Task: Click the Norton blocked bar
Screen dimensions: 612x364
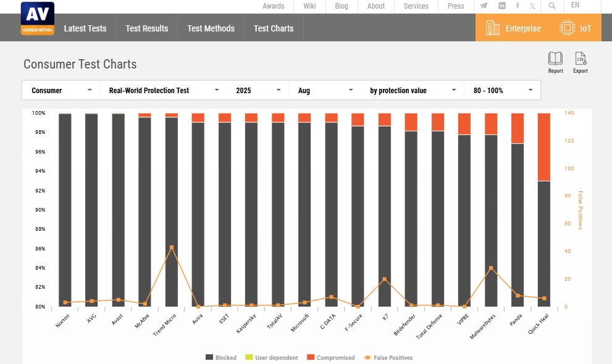Action: 65,210
